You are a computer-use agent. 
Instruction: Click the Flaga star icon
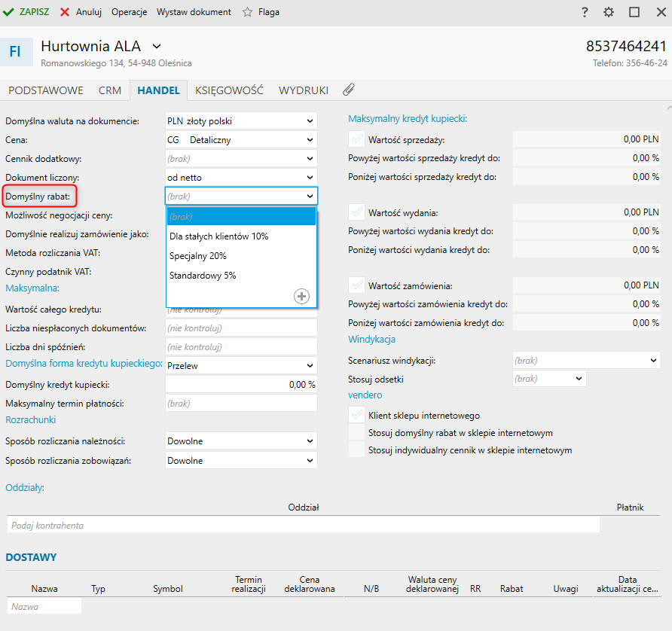(x=247, y=12)
